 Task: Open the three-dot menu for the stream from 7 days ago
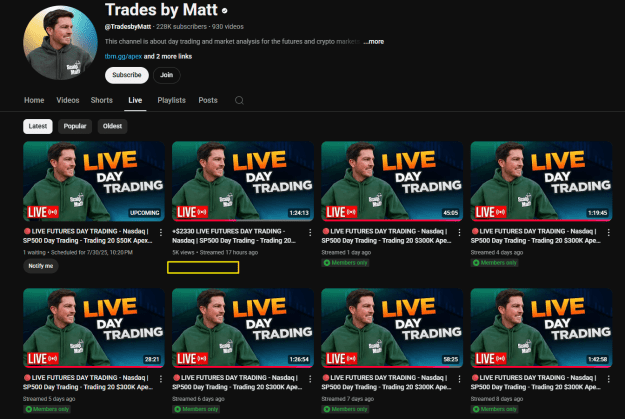point(459,379)
